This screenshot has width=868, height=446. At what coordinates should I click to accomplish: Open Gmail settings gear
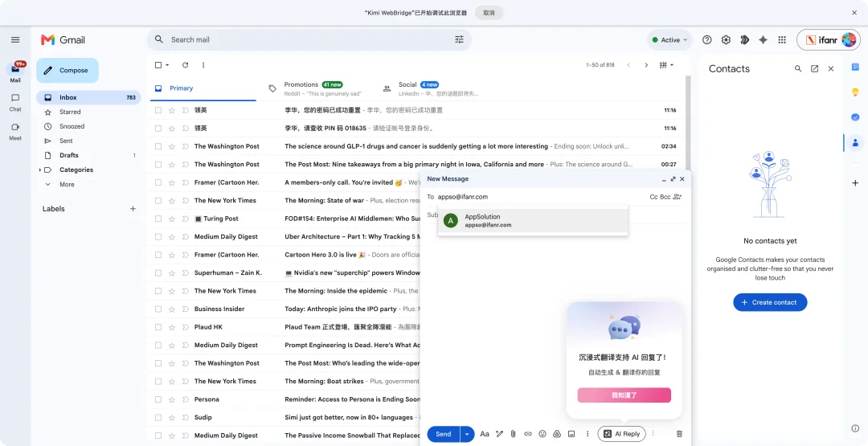(x=726, y=40)
